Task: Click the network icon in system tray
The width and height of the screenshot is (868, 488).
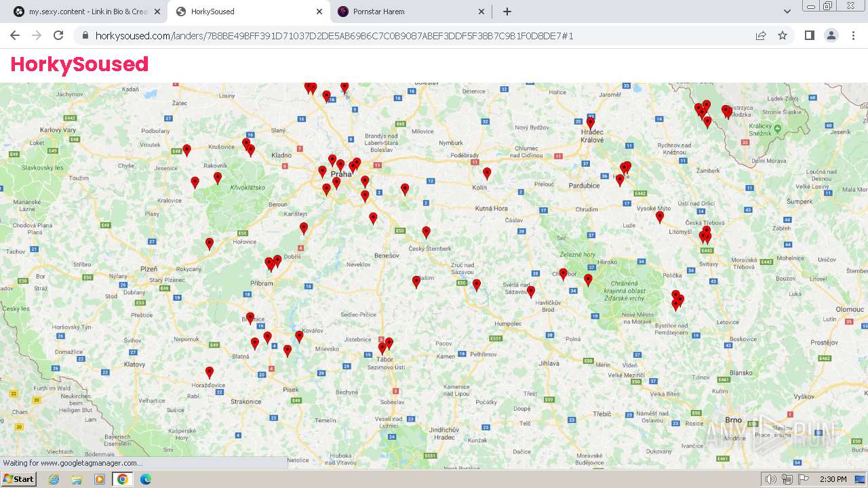Action: point(787,479)
